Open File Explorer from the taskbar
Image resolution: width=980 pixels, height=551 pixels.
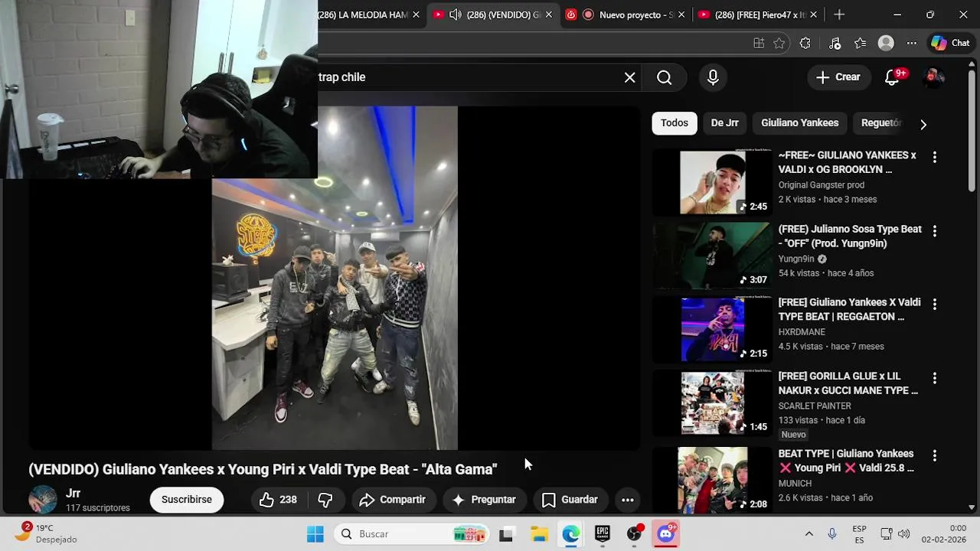539,534
